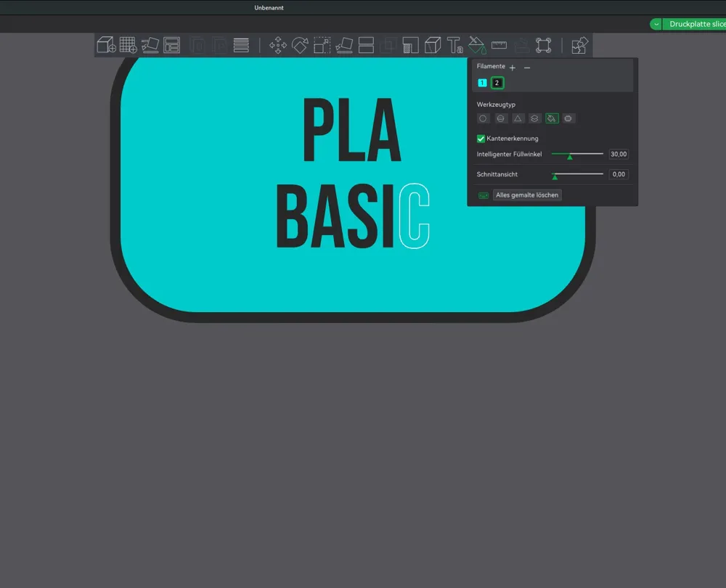Open the slice options dropdown arrow

tap(656, 24)
